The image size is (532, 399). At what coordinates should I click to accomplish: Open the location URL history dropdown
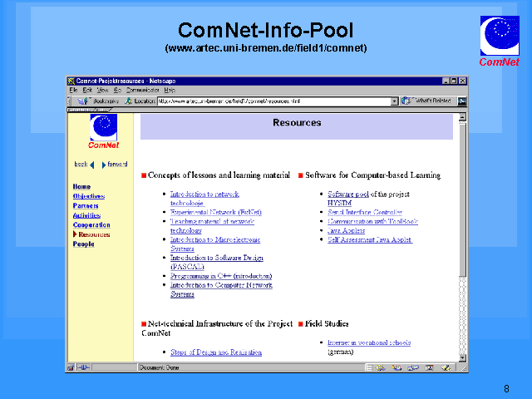395,101
